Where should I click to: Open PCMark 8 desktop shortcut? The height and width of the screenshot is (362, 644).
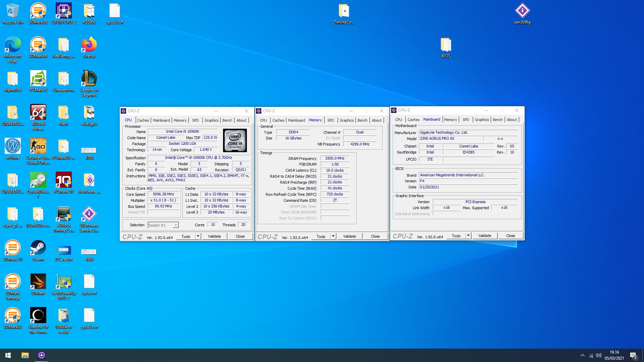(38, 81)
